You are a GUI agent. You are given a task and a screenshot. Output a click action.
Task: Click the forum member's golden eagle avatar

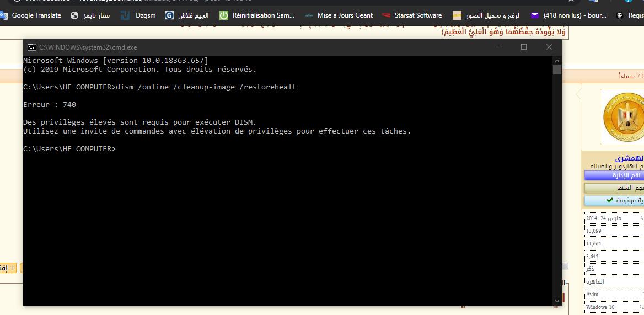(x=624, y=116)
